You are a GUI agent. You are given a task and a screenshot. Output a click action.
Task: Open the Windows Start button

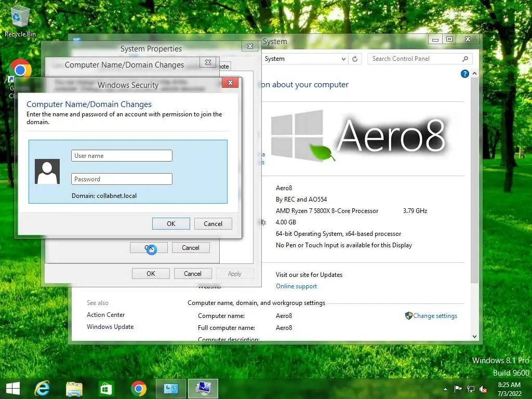[13, 389]
